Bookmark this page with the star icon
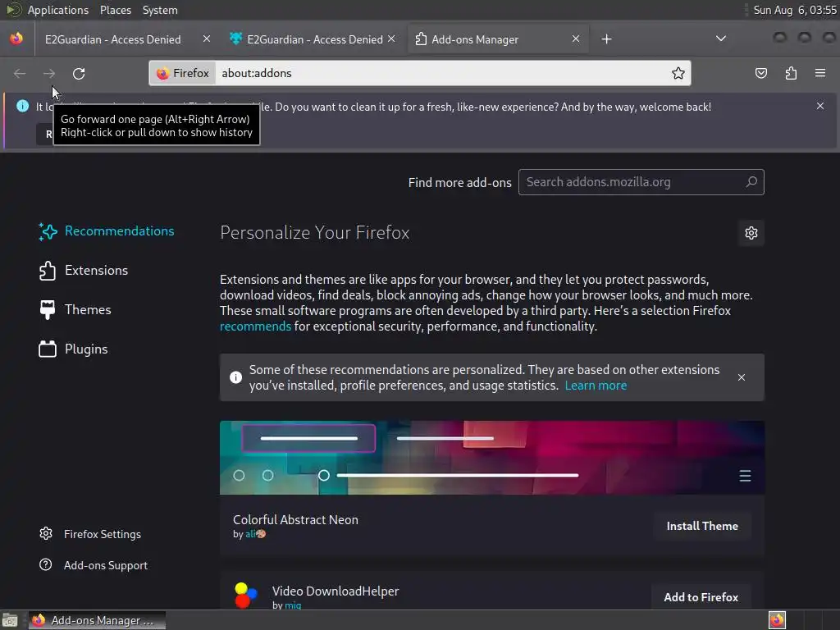 click(678, 73)
